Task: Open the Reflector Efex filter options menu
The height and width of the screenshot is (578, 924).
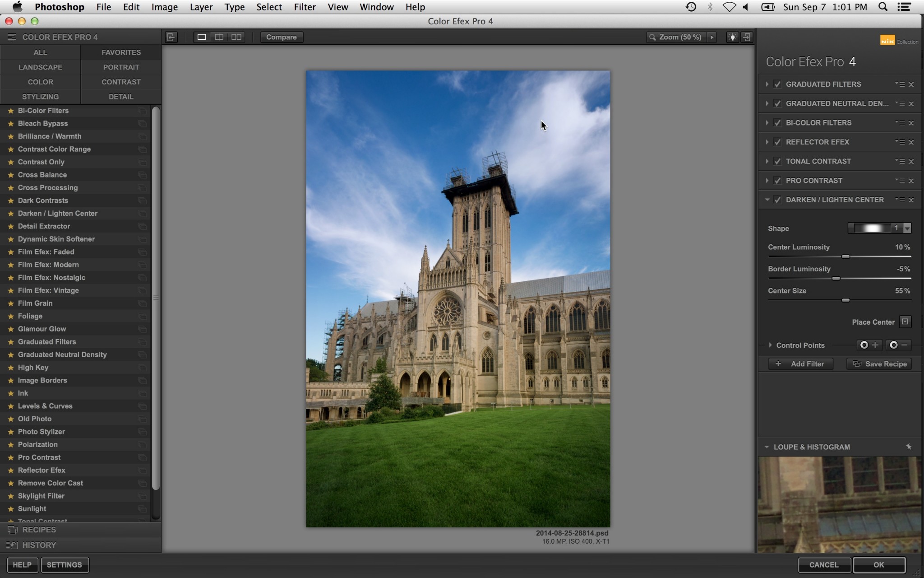Action: click(900, 142)
